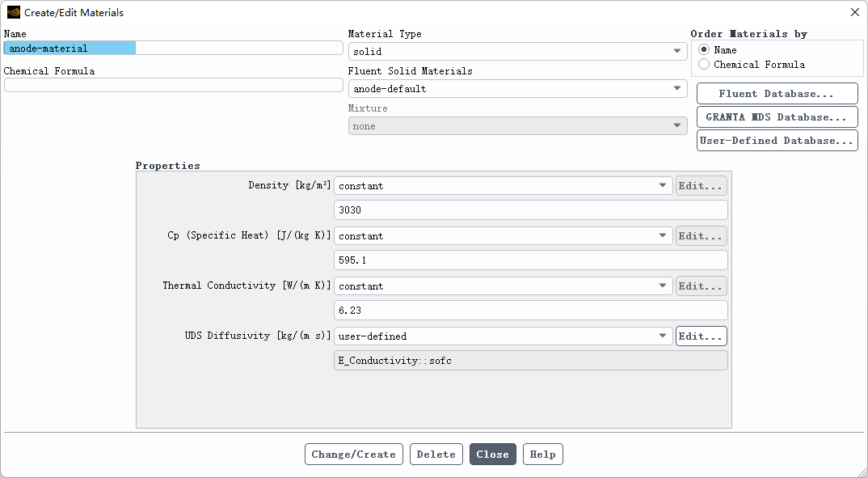Close the Create/Edit Materials window
The width and height of the screenshot is (868, 478).
[855, 12]
